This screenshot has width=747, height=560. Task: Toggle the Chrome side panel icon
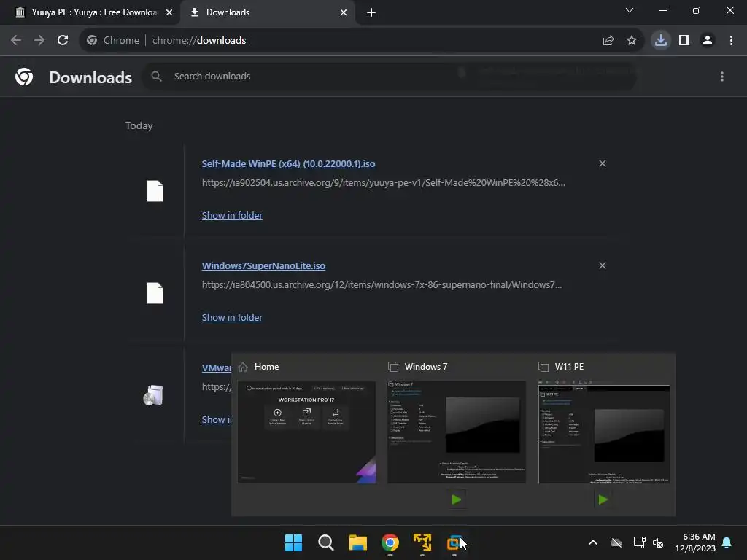point(684,41)
